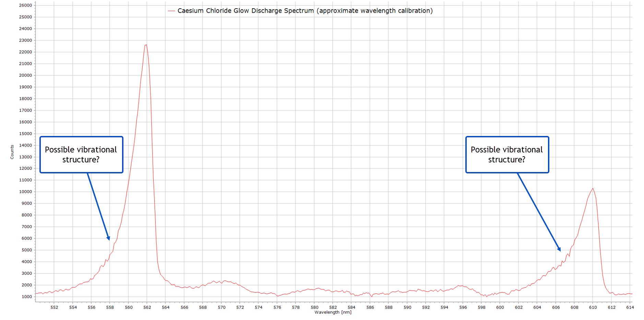
Task: Click the red legend line marker
Action: [x=171, y=11]
